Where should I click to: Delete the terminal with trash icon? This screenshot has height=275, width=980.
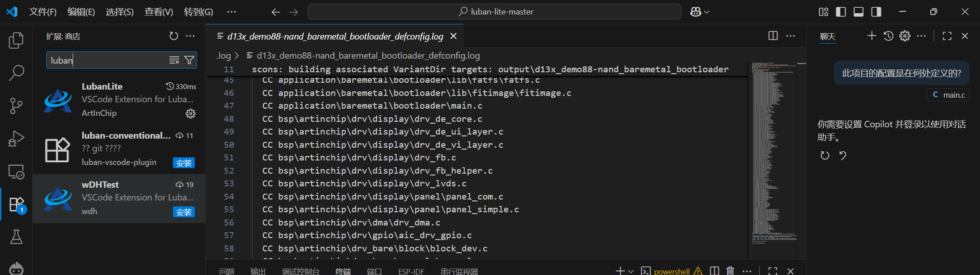pos(730,271)
